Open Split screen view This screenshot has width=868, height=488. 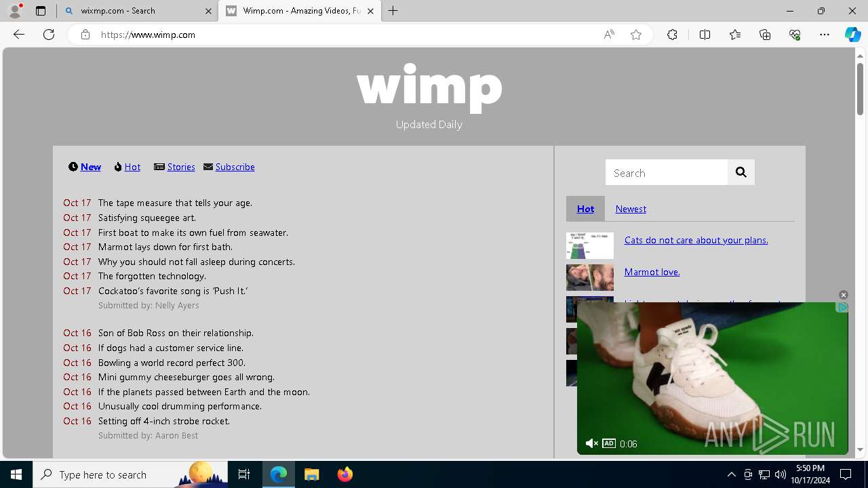[705, 35]
